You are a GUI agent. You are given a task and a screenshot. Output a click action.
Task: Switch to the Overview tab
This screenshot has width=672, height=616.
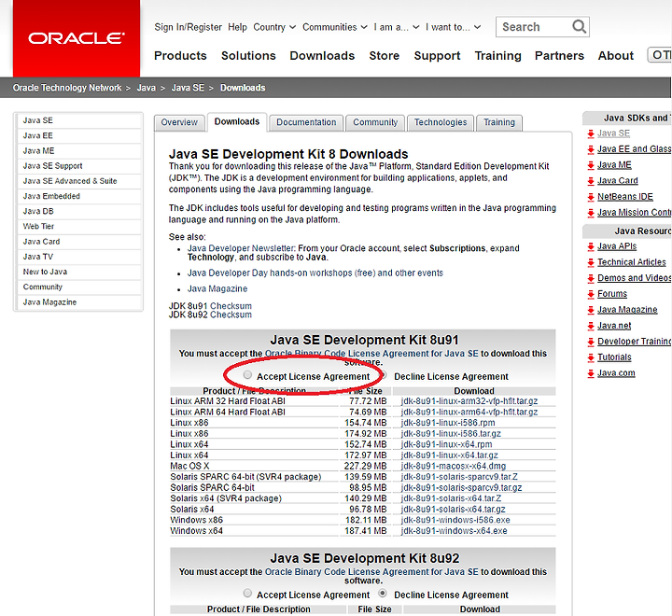[x=179, y=122]
